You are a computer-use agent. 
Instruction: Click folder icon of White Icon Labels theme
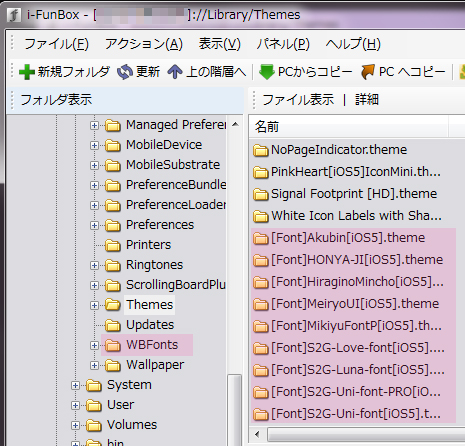261,216
